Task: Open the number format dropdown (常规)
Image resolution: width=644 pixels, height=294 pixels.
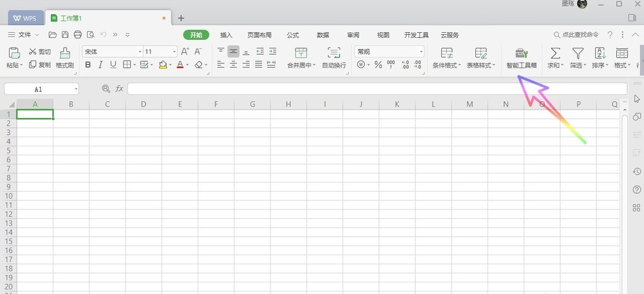Action: click(421, 52)
